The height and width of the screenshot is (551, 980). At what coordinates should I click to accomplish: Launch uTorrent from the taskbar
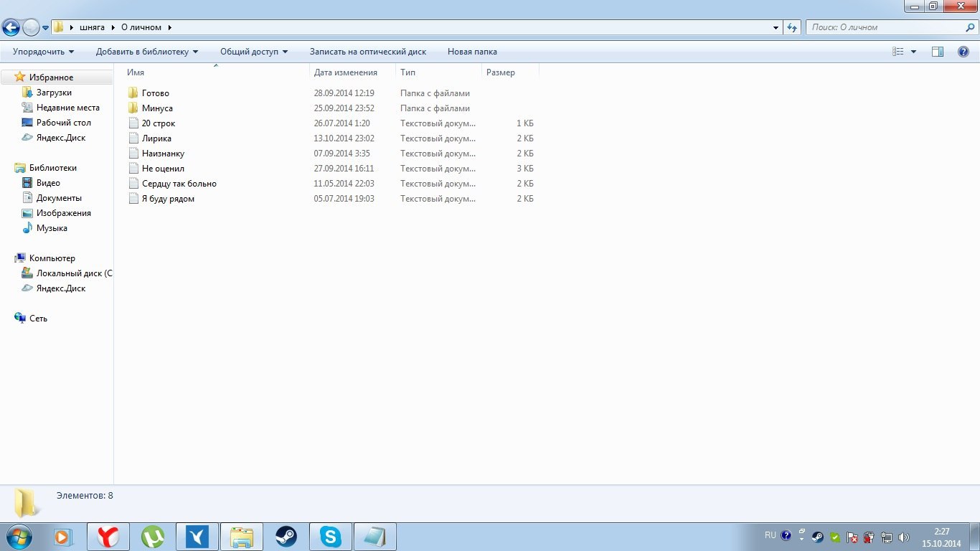[153, 537]
